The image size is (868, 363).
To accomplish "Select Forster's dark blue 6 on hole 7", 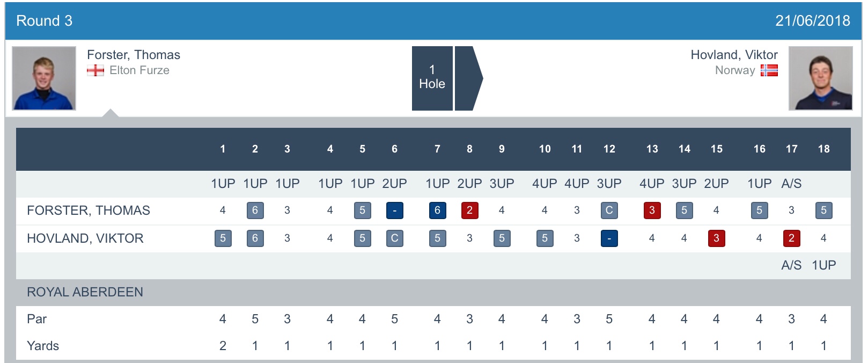I will click(x=437, y=210).
